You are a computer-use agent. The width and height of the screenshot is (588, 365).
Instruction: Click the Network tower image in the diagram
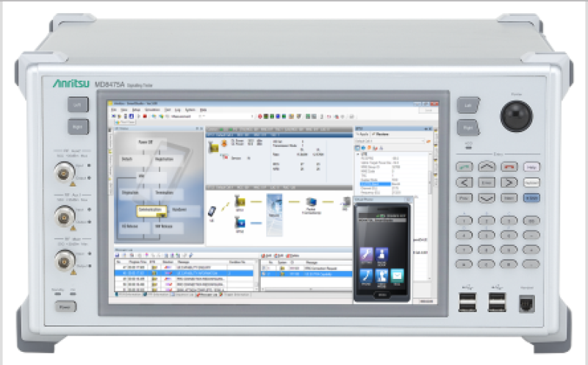[274, 214]
